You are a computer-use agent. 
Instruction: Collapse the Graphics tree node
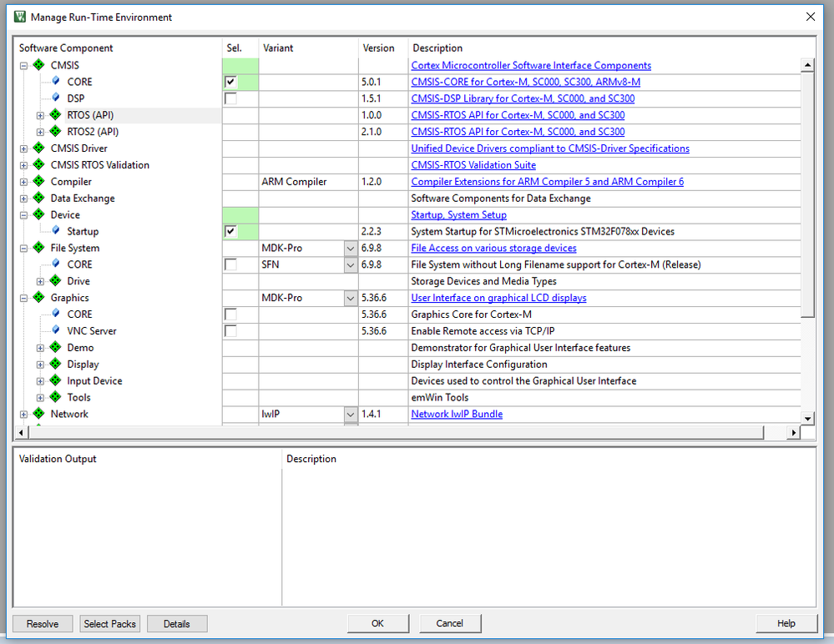[x=23, y=298]
